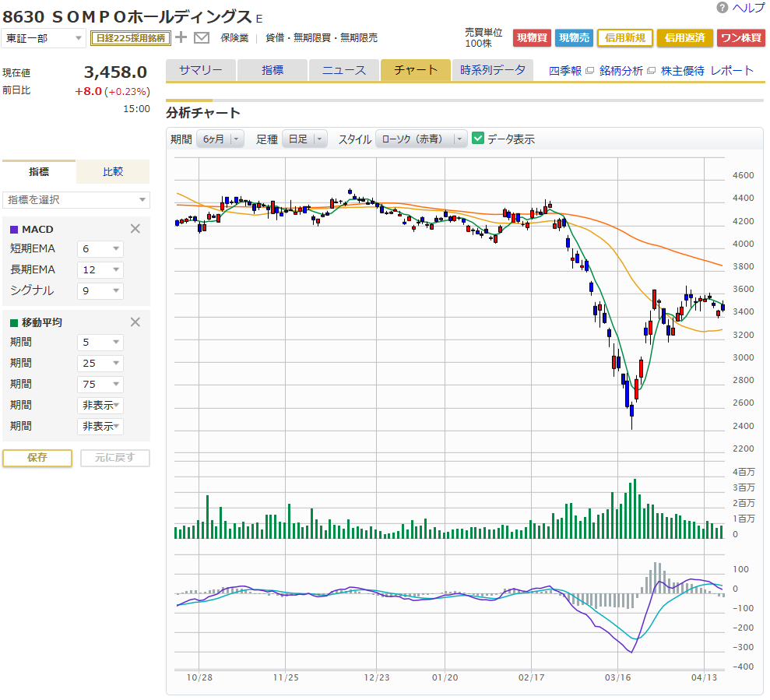
Task: Remove the MACD indicator with its X
Action: pos(135,229)
